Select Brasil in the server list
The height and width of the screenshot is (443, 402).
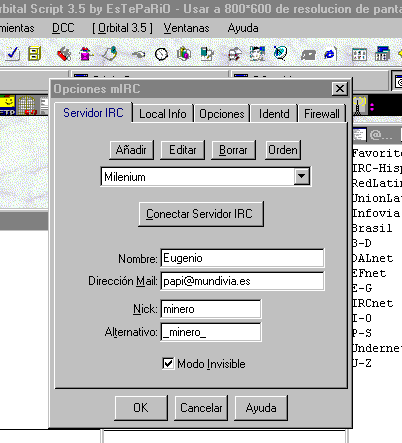tap(372, 228)
